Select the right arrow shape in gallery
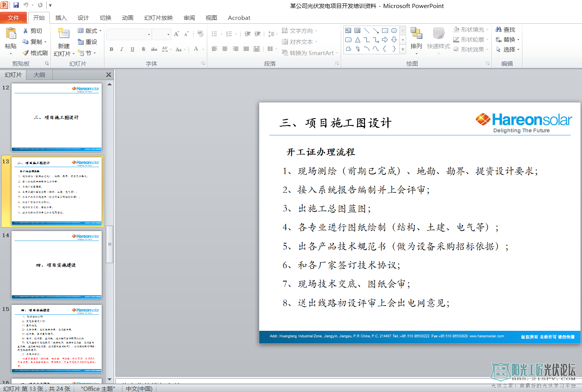Image resolution: width=582 pixels, height=392 pixels. tap(385, 40)
